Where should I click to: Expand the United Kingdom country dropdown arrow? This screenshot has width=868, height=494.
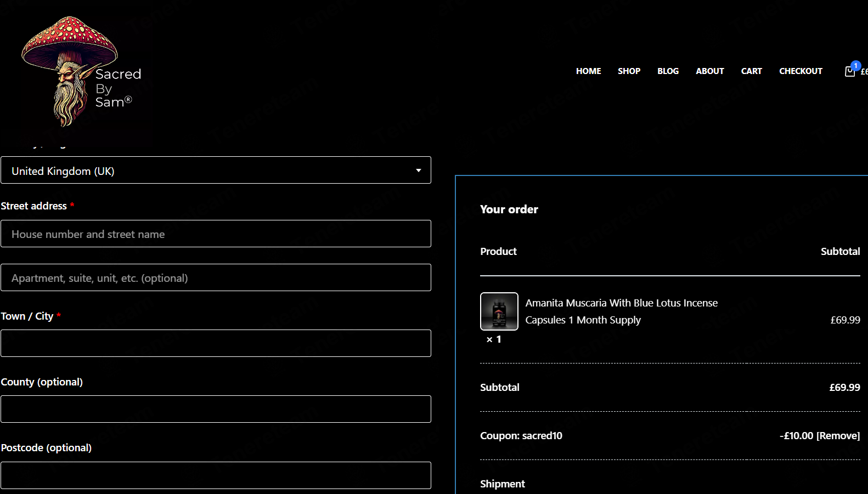pyautogui.click(x=419, y=171)
